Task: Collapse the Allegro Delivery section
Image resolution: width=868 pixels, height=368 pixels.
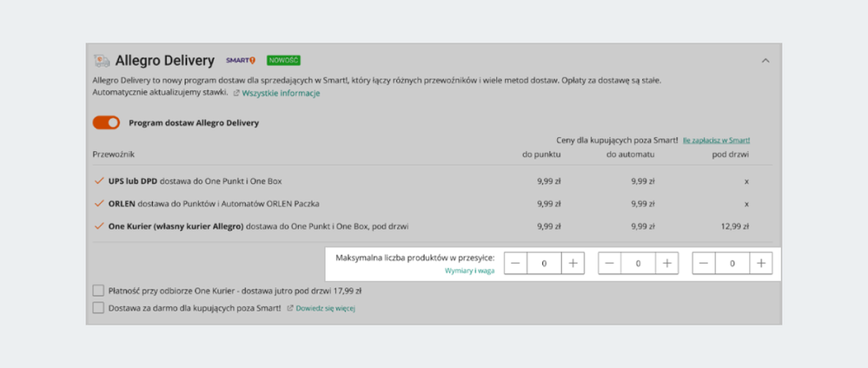Action: pos(765,61)
